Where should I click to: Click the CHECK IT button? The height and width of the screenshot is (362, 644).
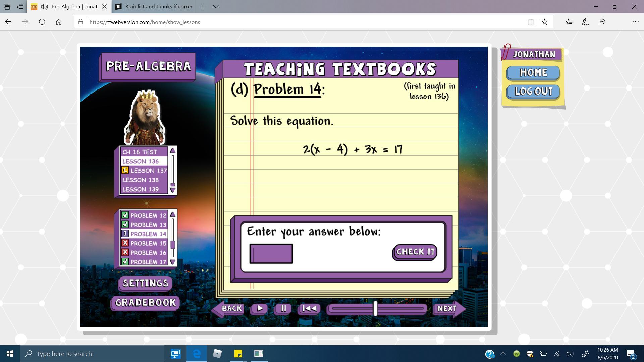(x=415, y=252)
